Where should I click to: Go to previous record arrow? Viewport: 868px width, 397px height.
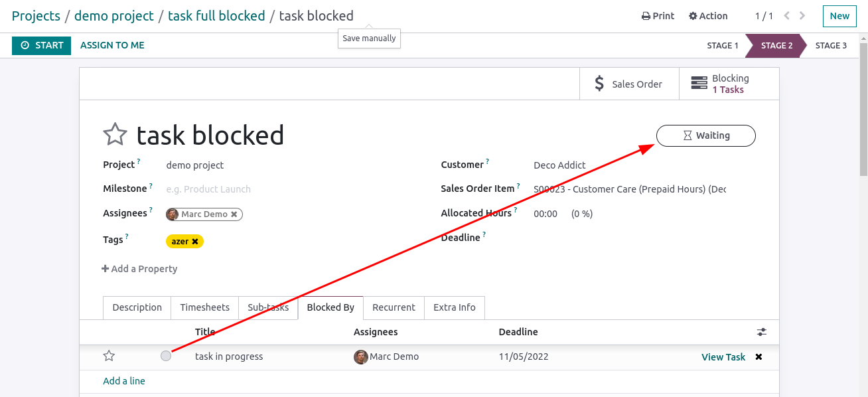787,16
